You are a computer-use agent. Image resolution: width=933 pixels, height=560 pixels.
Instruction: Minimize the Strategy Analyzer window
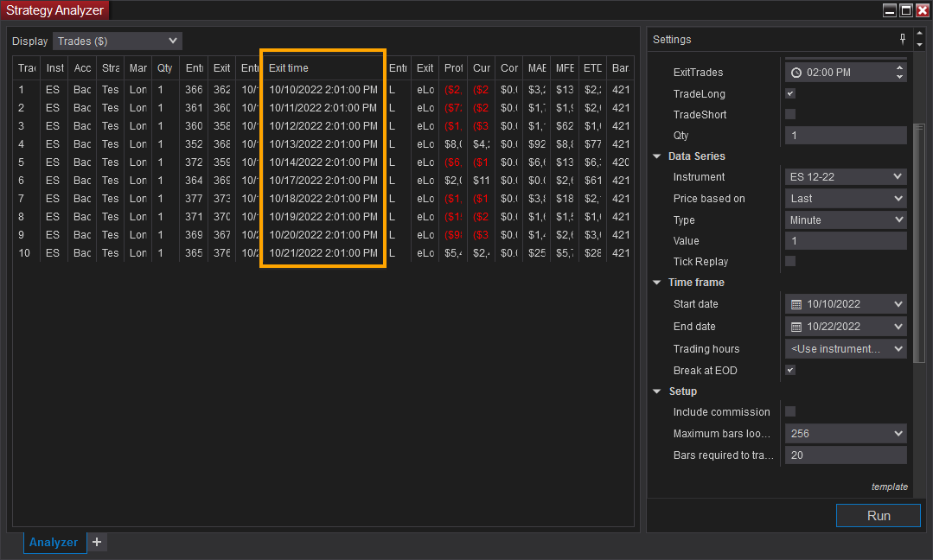point(890,10)
